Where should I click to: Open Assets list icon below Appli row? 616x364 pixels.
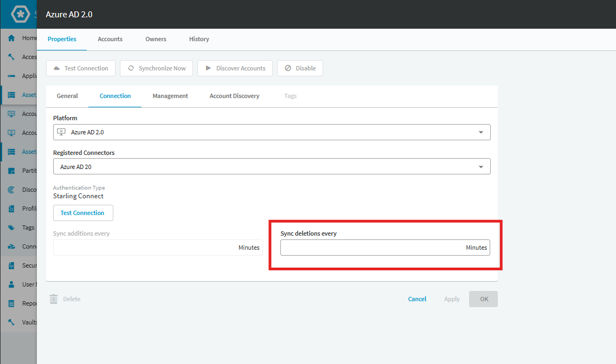11,95
